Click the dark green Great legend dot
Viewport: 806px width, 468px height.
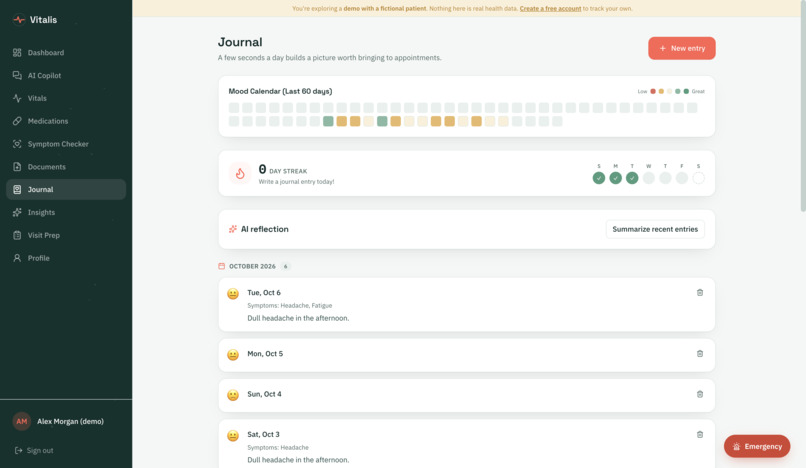click(686, 91)
